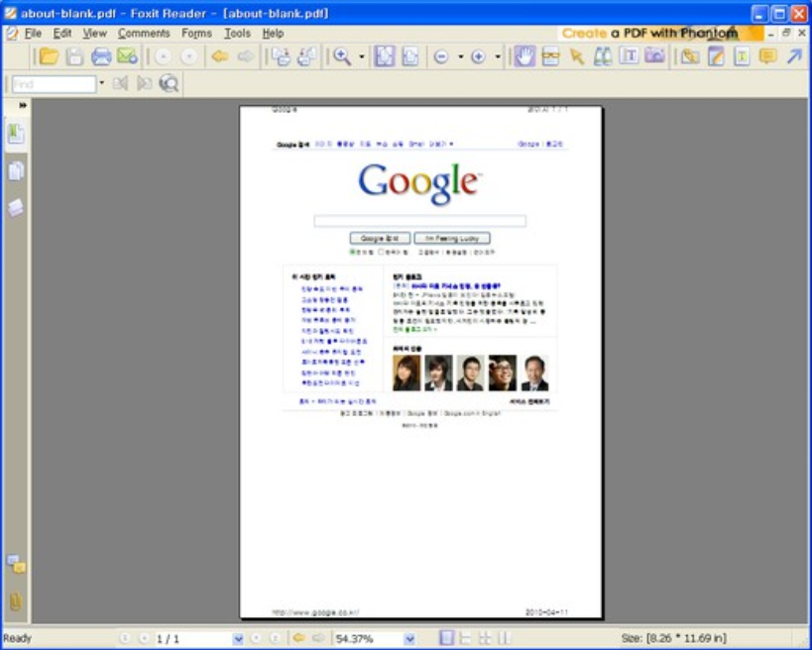Save the document with the floppy icon
The height and width of the screenshot is (650, 812).
(74, 55)
